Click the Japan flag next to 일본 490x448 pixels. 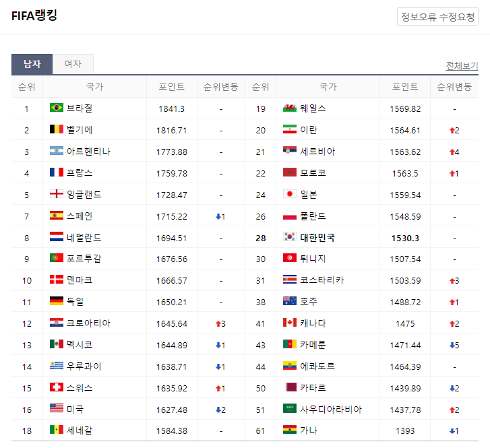pos(290,194)
